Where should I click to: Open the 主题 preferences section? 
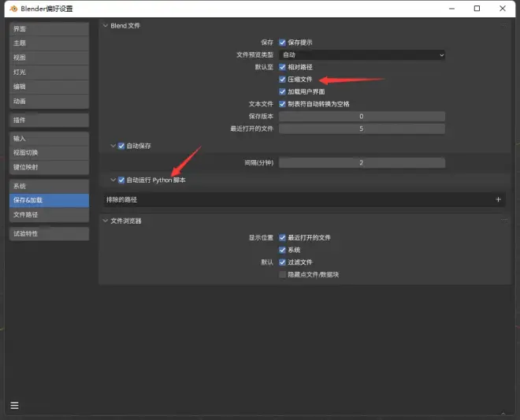tap(49, 43)
